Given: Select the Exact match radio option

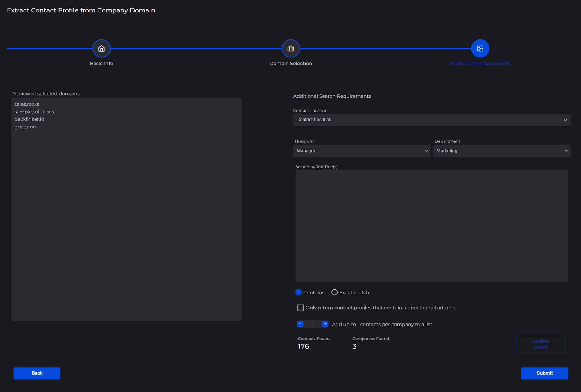Looking at the screenshot, I should 335,292.
